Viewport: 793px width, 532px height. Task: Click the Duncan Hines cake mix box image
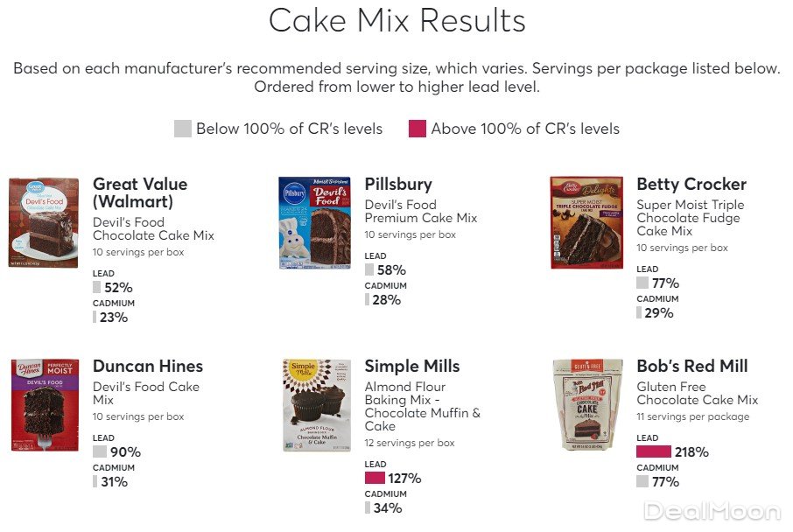click(44, 404)
